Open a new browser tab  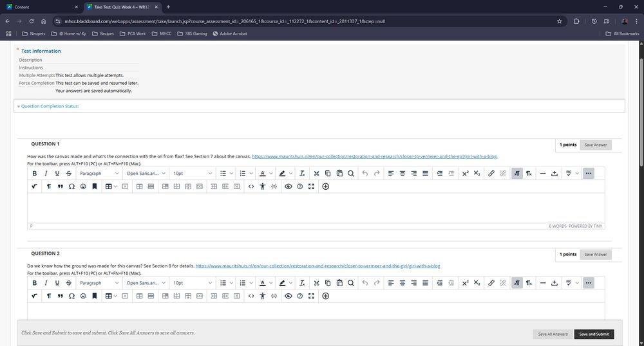[x=168, y=7]
